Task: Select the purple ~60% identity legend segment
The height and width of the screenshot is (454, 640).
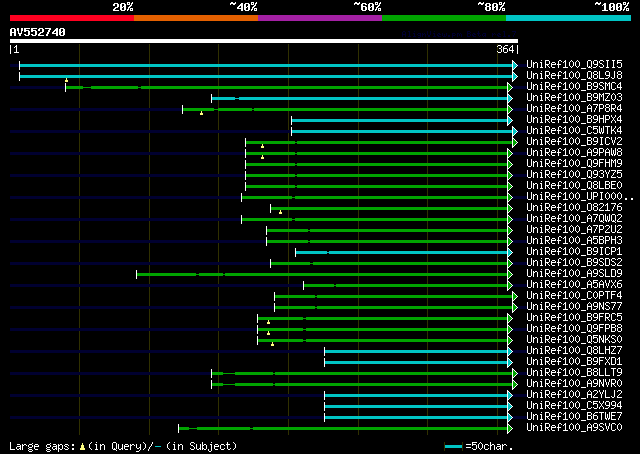Action: (320, 18)
